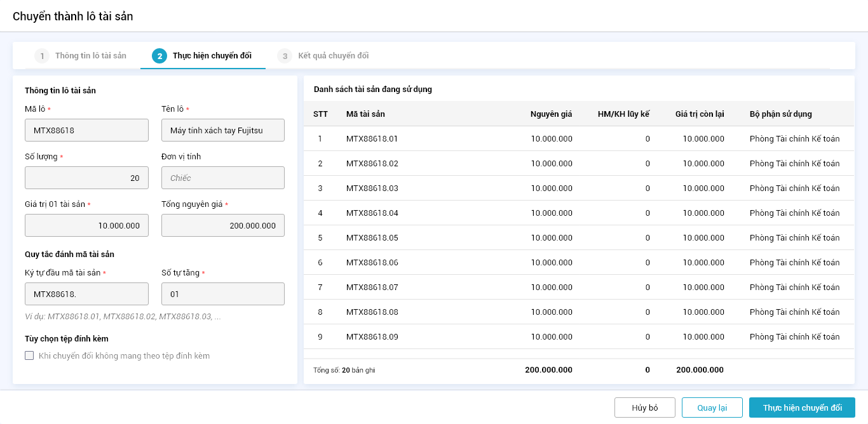868x424 pixels.
Task: Click the Quay lại button
Action: (x=712, y=407)
